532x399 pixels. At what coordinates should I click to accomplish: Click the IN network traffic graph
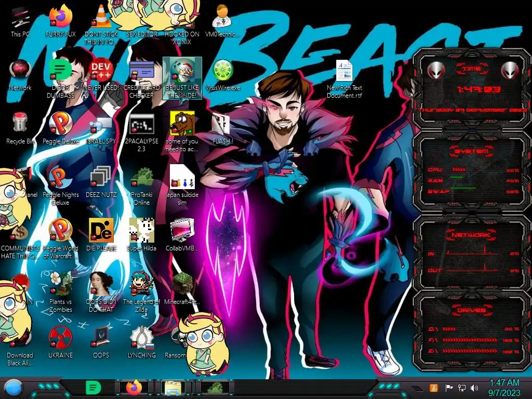click(472, 250)
